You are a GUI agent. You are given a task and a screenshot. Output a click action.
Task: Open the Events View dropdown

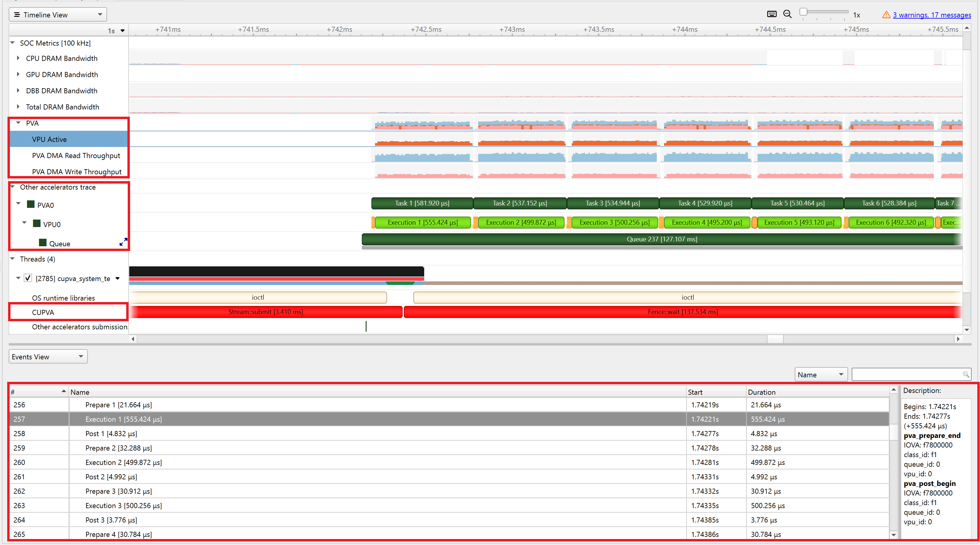click(x=48, y=357)
